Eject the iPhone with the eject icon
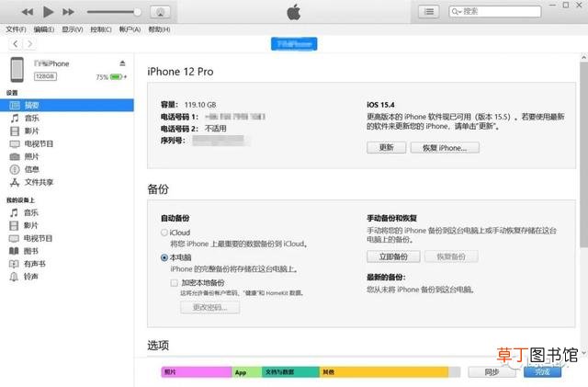The width and height of the screenshot is (588, 387). (x=122, y=63)
